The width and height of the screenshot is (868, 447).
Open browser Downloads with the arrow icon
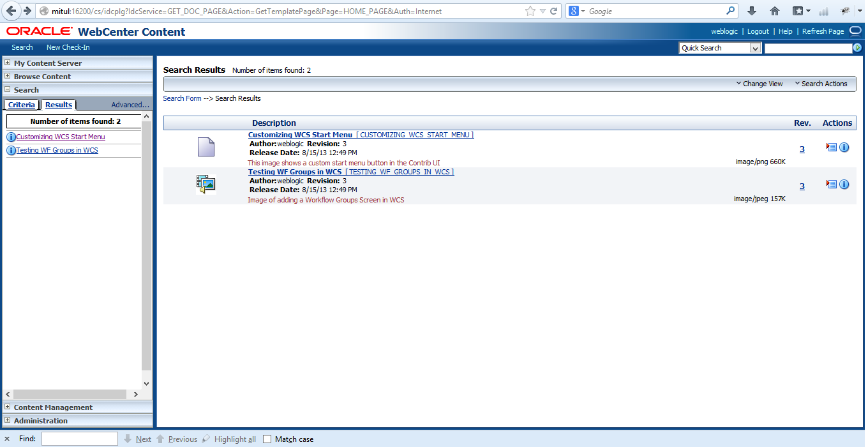[x=752, y=11]
